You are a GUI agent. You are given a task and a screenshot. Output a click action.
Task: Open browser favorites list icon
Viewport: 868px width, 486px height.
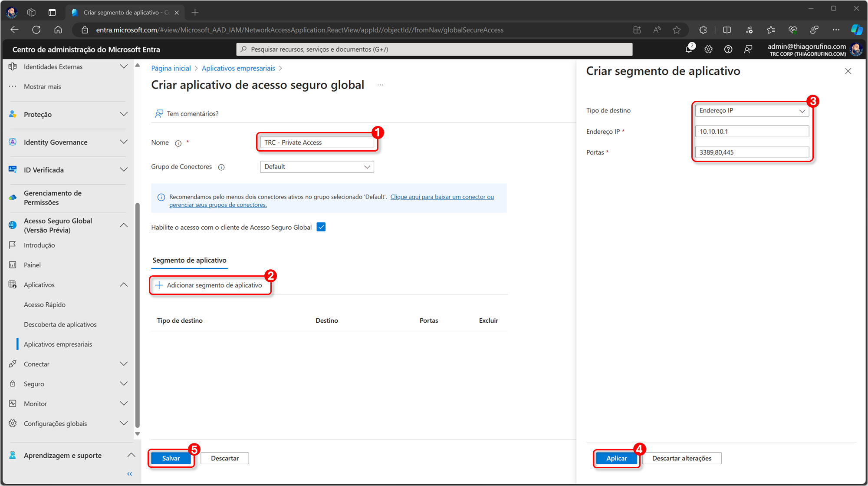[x=771, y=30]
